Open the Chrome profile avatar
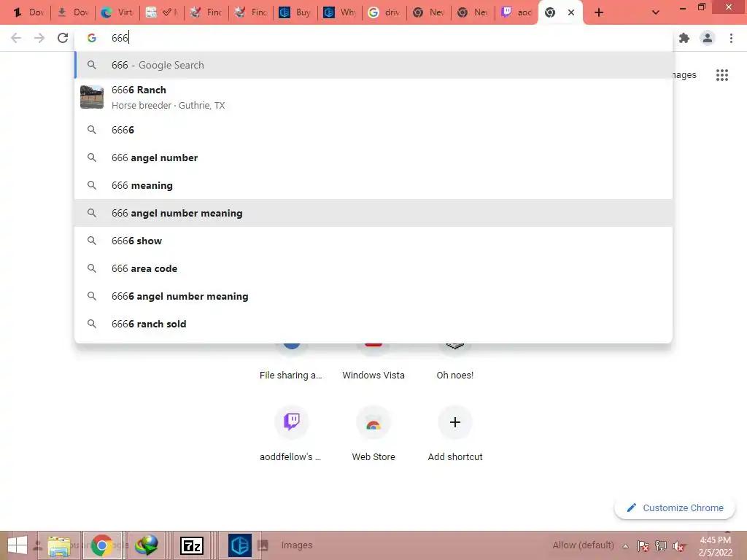The width and height of the screenshot is (747, 560). tap(708, 38)
